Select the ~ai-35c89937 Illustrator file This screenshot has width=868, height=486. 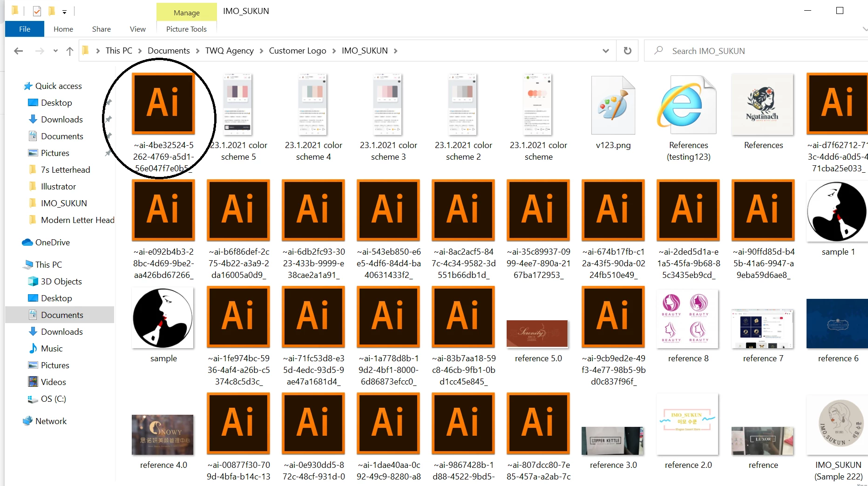pyautogui.click(x=538, y=210)
